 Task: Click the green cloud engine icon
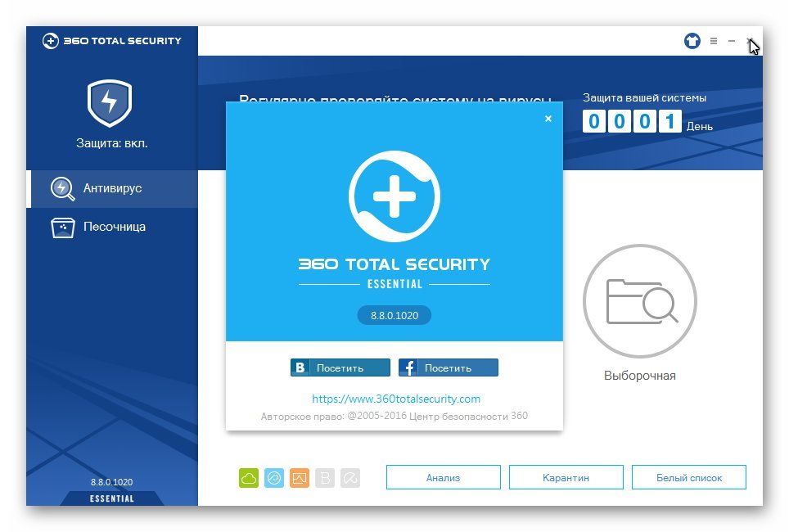(249, 478)
